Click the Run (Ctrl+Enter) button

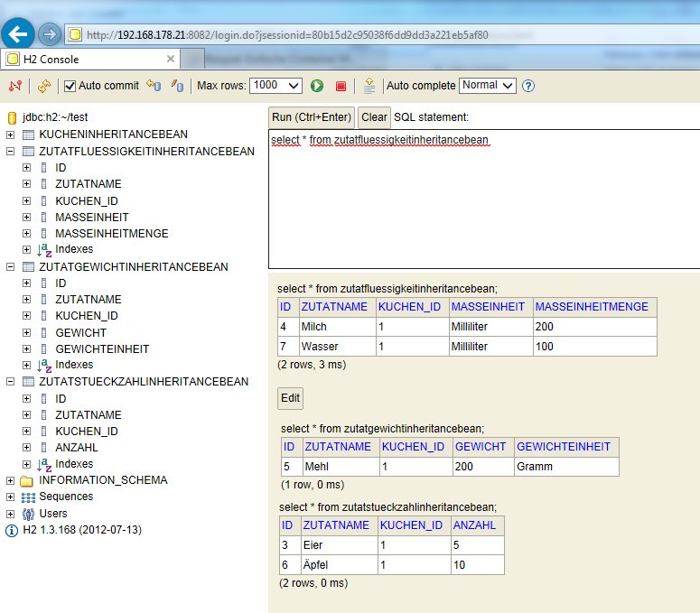click(x=312, y=117)
